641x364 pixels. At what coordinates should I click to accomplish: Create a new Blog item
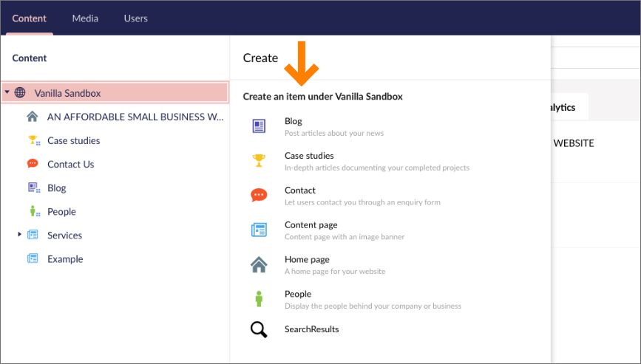coord(294,122)
